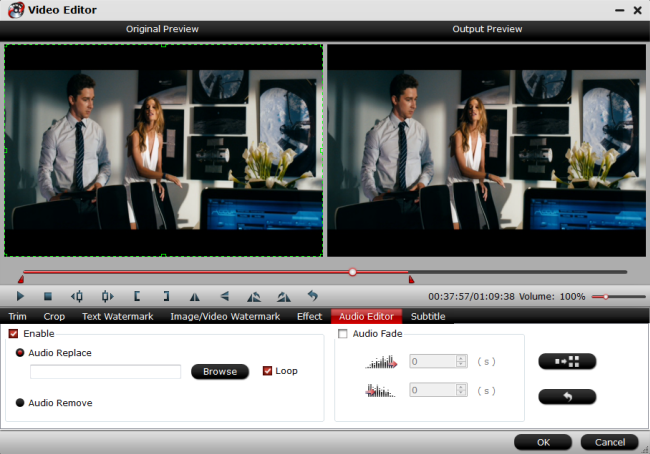The image size is (650, 454).
Task: Click the Original Preview video pane
Action: tap(163, 151)
